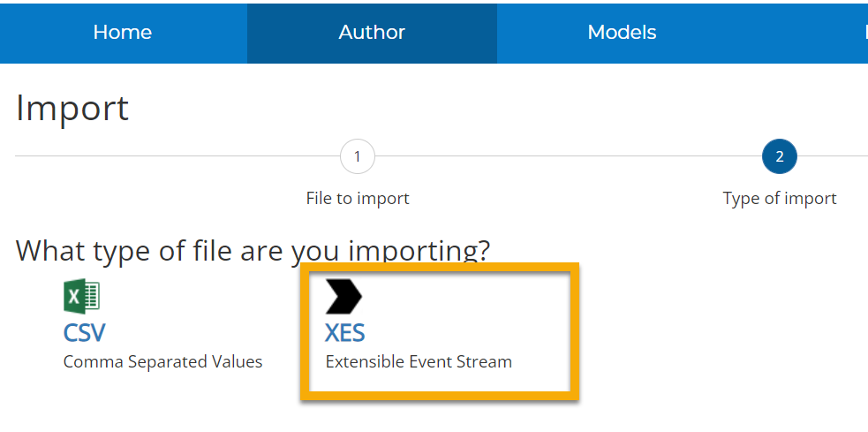Image resolution: width=868 pixels, height=432 pixels.
Task: Switch to the Author tab
Action: coord(372,33)
